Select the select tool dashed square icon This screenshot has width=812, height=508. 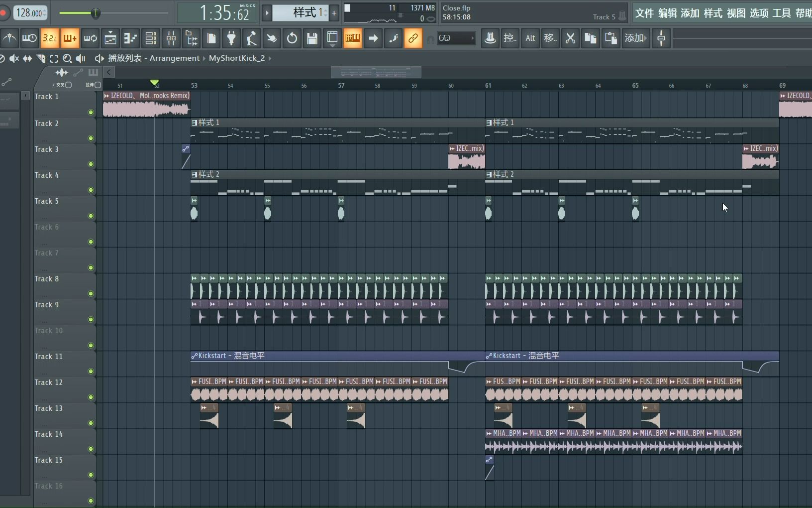pos(54,59)
